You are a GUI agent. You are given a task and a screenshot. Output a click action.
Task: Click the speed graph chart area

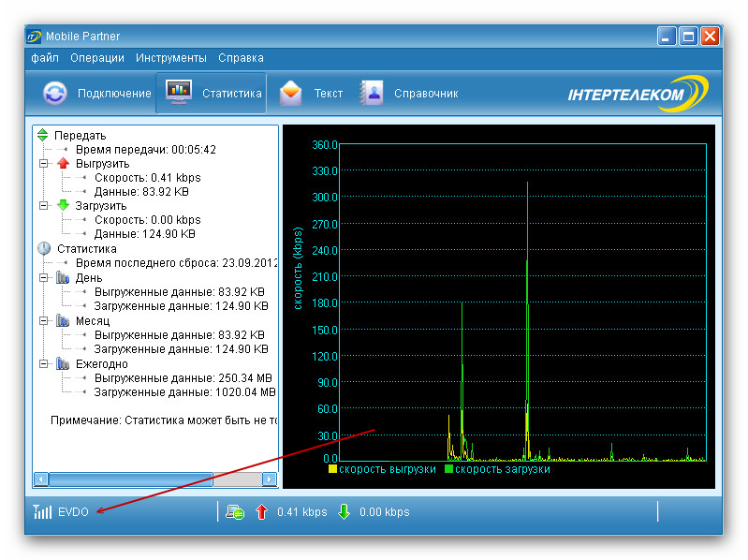pos(522,302)
